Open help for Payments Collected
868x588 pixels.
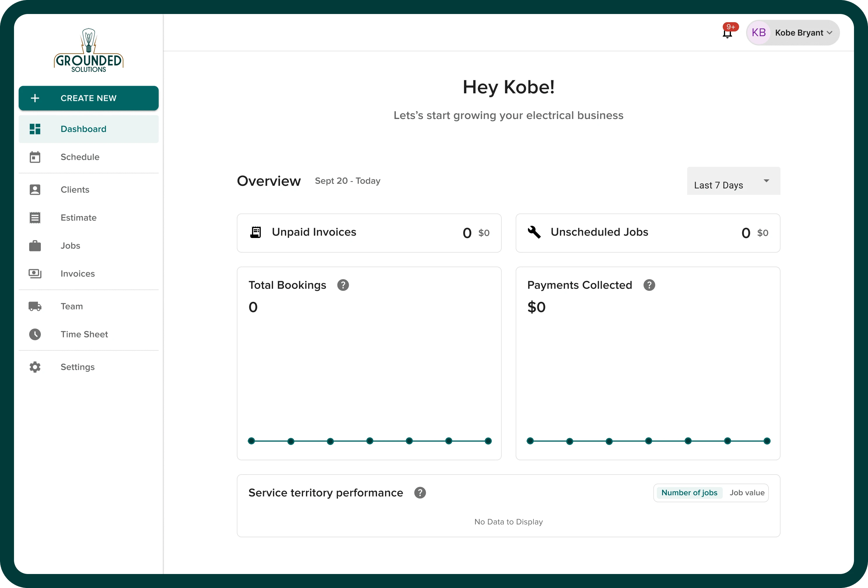coord(649,285)
